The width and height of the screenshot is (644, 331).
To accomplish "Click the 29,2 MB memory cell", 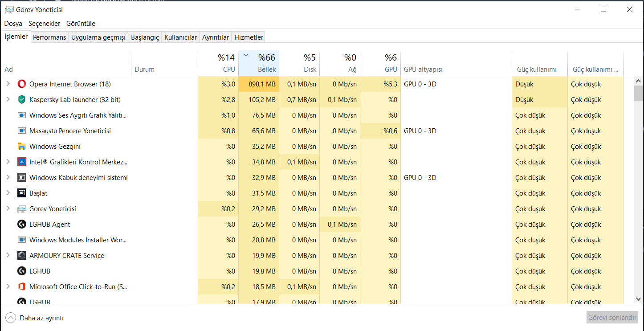I will pyautogui.click(x=259, y=209).
